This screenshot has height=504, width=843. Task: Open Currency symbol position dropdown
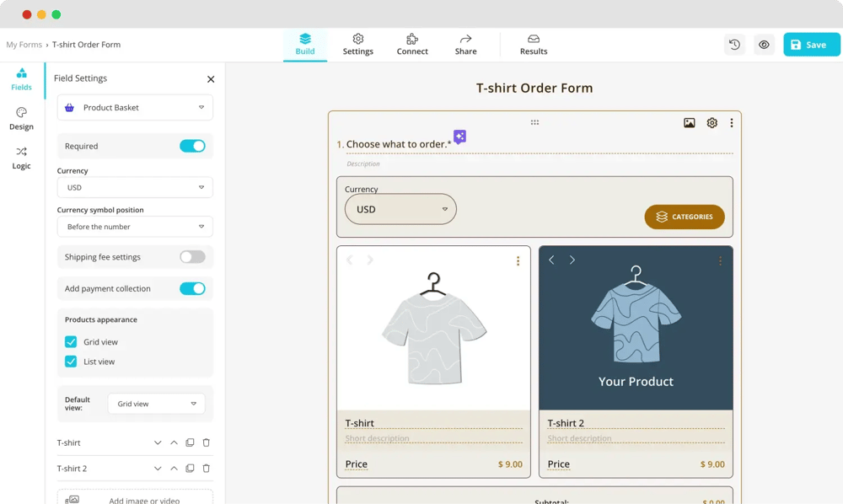click(135, 227)
